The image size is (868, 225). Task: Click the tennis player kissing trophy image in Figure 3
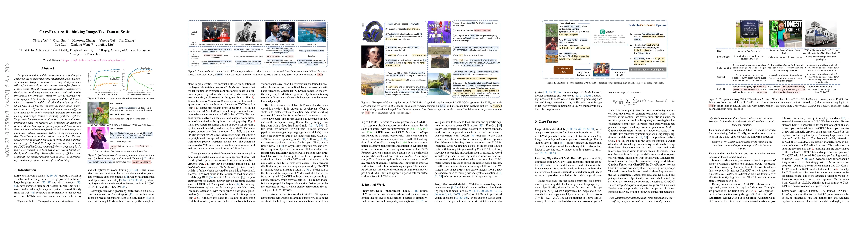pos(280,32)
